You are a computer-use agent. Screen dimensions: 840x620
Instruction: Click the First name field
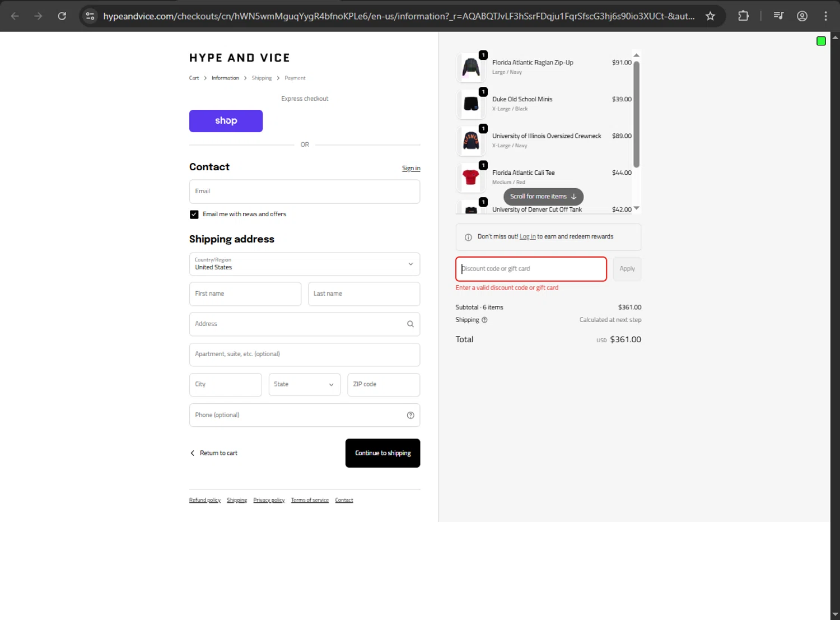[245, 293]
